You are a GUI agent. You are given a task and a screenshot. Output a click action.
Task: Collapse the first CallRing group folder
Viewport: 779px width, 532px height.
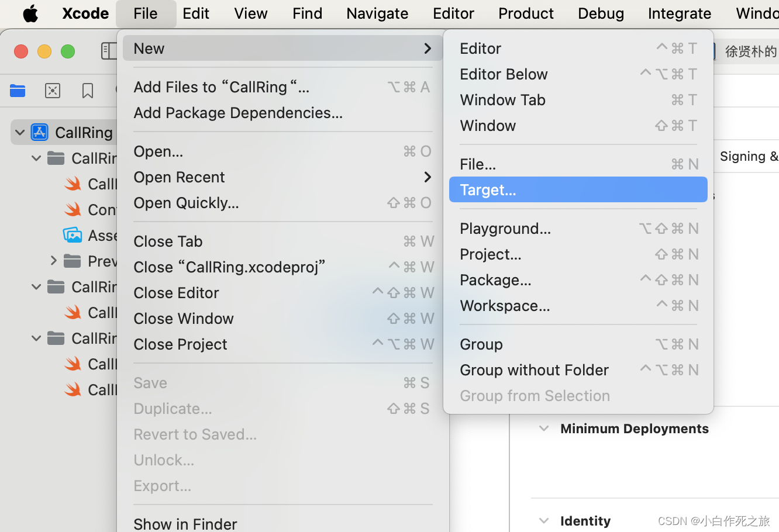coord(36,158)
